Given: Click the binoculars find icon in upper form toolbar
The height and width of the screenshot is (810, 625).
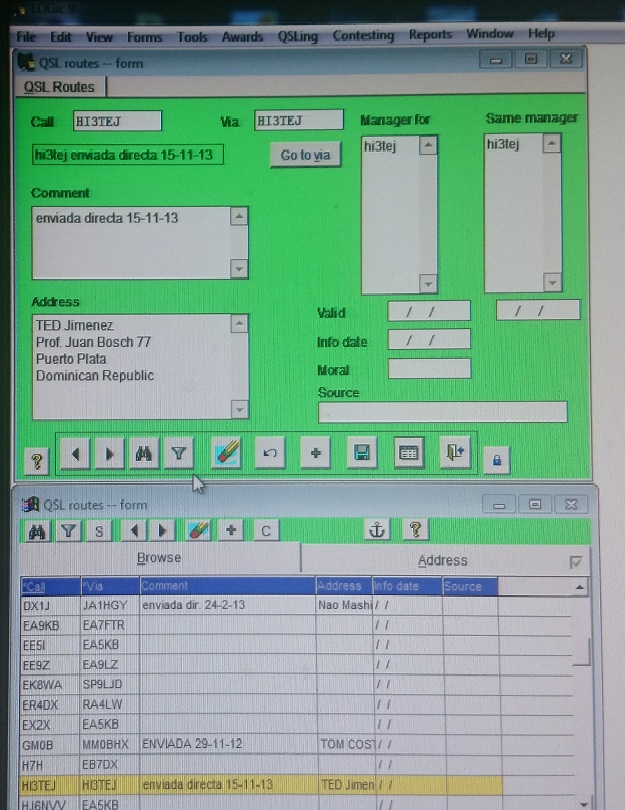Looking at the screenshot, I should tap(144, 454).
